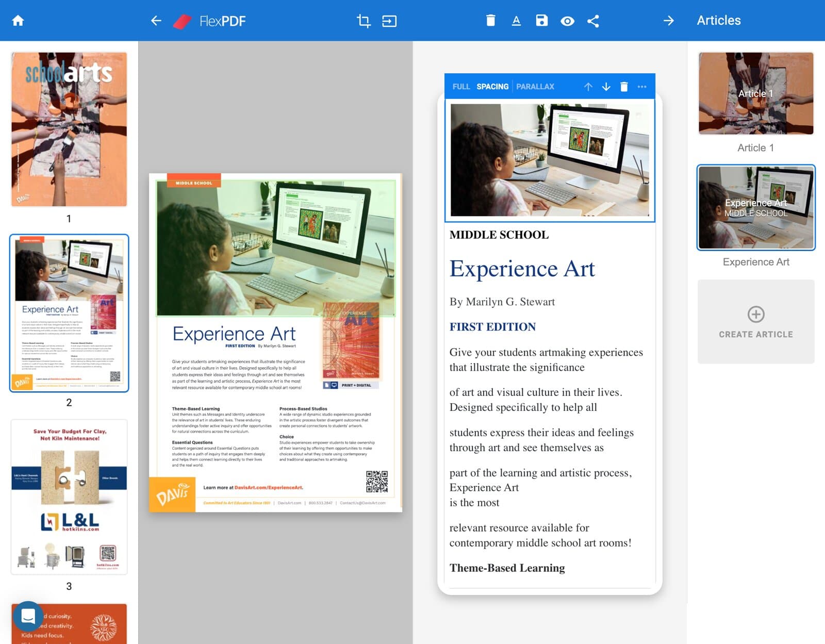Click the orange MIDDLE SCHOOL tag on page

tap(194, 181)
